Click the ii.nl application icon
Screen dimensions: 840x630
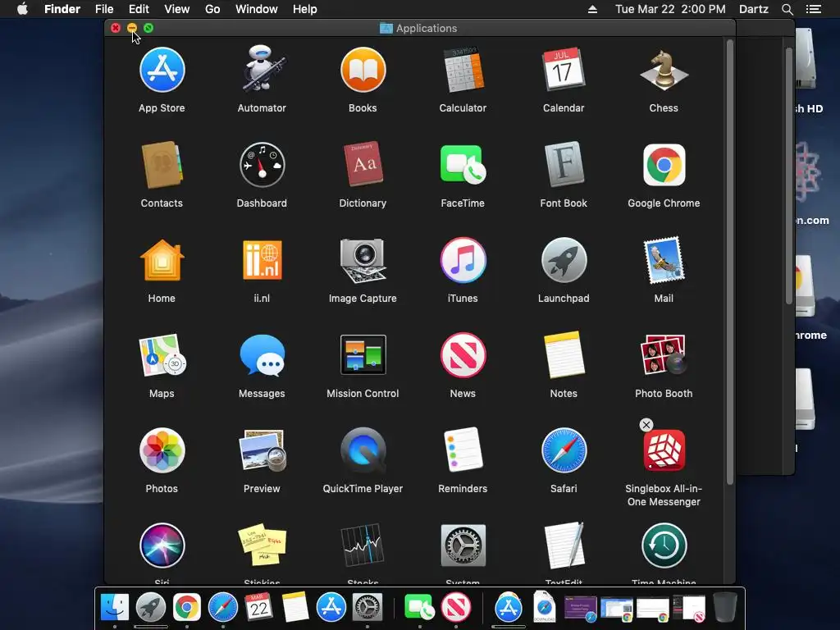coord(262,260)
